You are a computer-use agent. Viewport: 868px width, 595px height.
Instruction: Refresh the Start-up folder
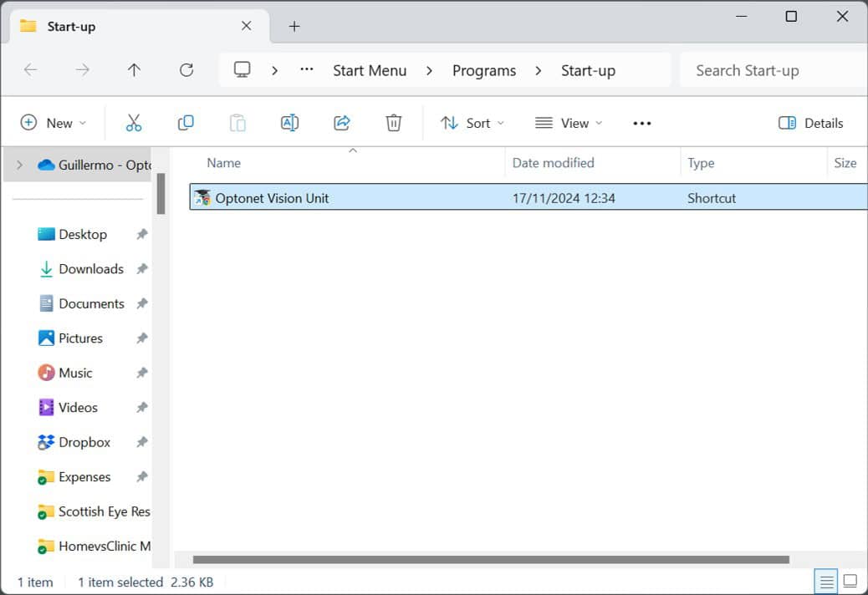point(186,70)
